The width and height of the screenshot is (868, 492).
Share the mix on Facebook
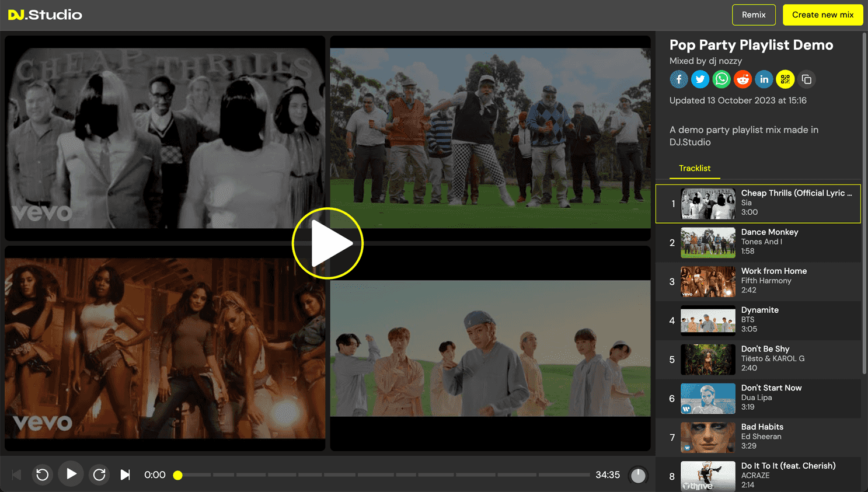678,79
